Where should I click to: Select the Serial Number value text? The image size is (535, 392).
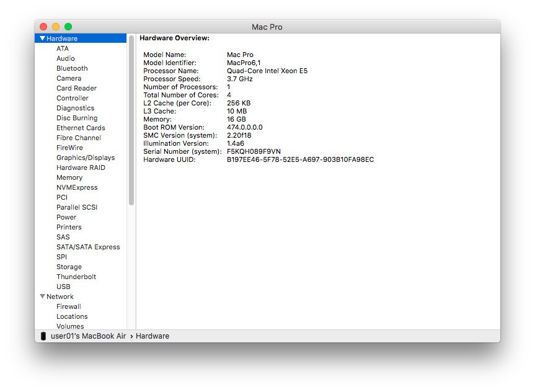(x=254, y=151)
